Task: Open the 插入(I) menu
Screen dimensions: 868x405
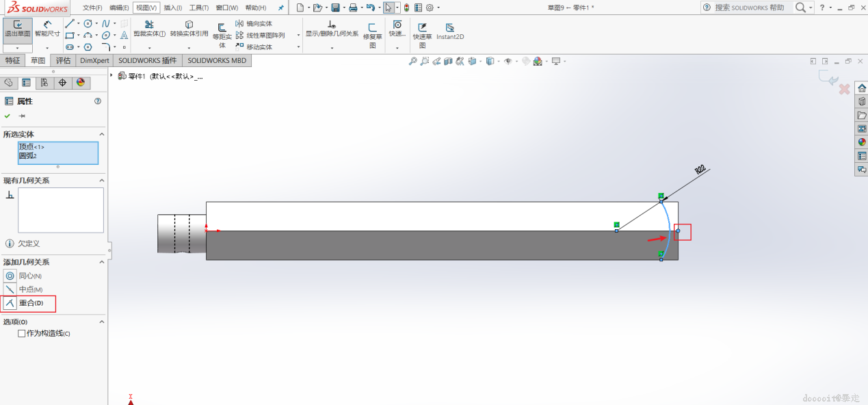Action: pyautogui.click(x=173, y=8)
